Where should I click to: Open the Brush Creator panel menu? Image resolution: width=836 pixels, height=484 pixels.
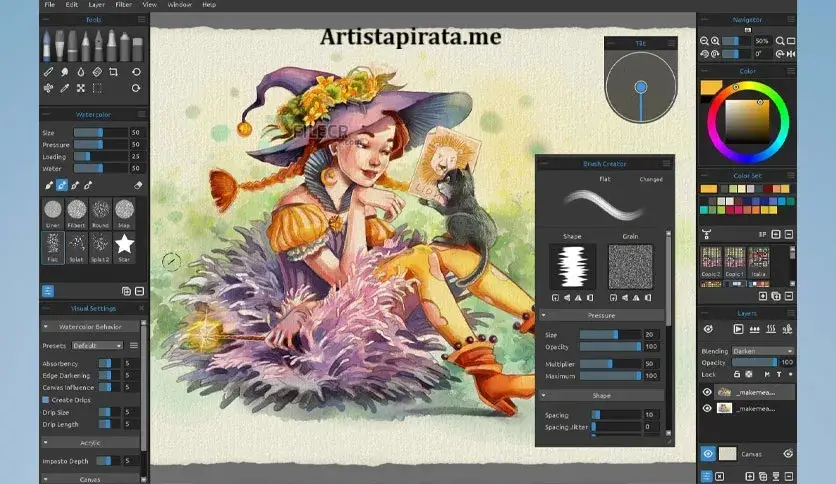(x=666, y=164)
